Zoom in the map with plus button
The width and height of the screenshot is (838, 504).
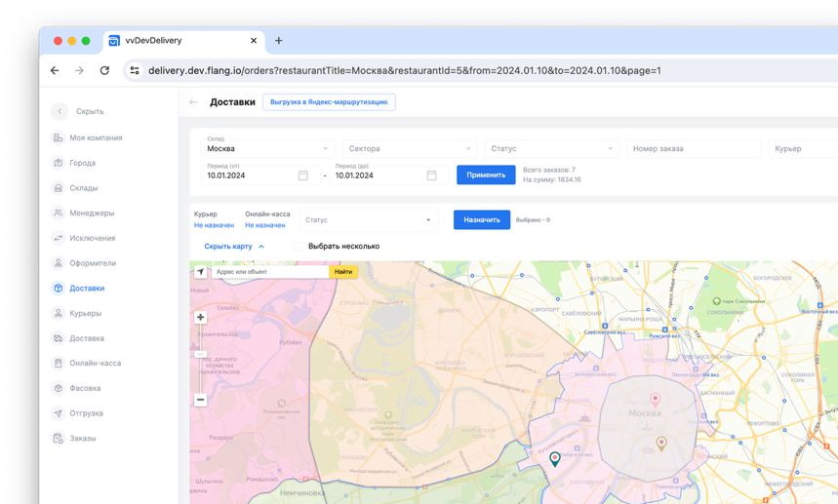tap(200, 317)
